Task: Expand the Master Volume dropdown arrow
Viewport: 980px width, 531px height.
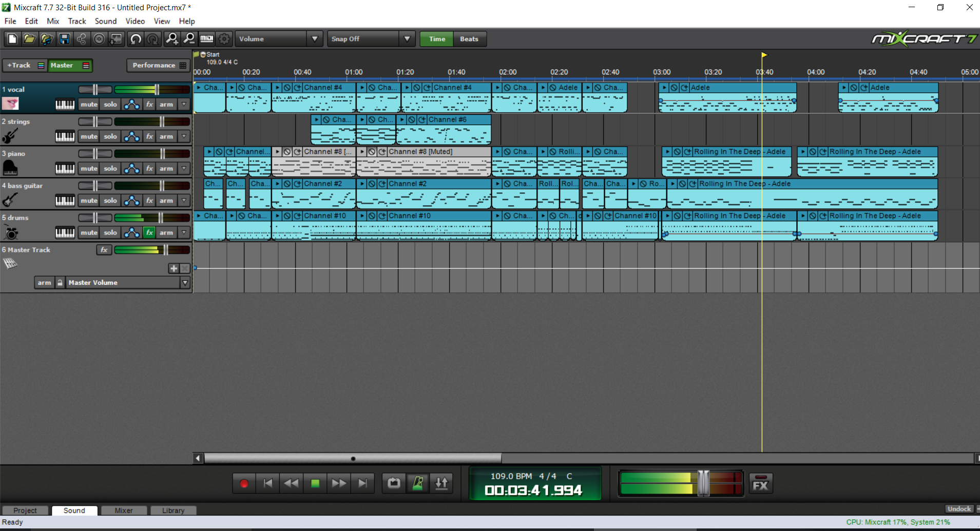Action: 185,283
